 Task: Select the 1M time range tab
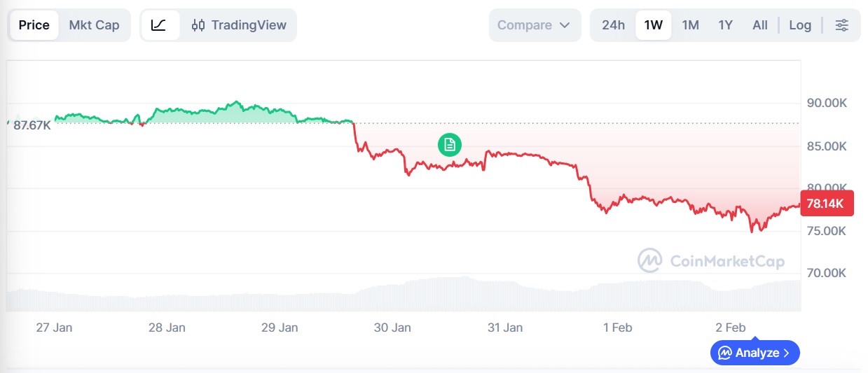(x=690, y=25)
